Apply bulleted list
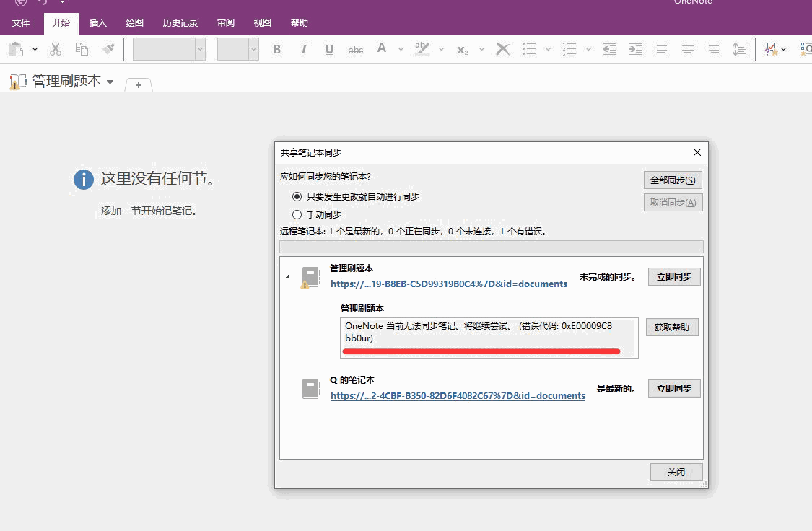The image size is (812, 531). (529, 49)
